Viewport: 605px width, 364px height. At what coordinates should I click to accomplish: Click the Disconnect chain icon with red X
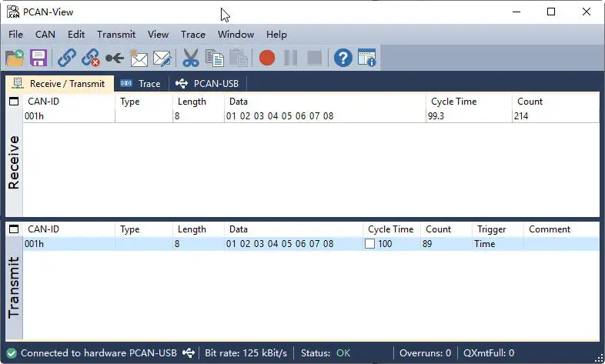[91, 58]
